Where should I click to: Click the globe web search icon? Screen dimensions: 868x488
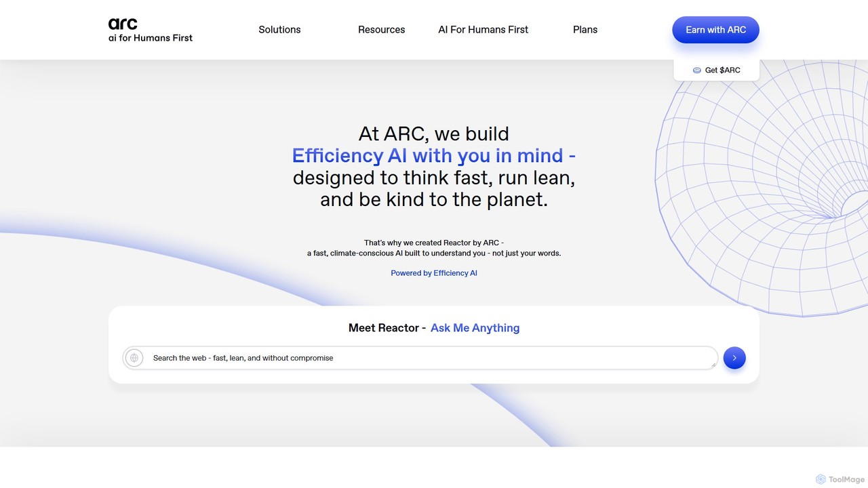(x=134, y=358)
